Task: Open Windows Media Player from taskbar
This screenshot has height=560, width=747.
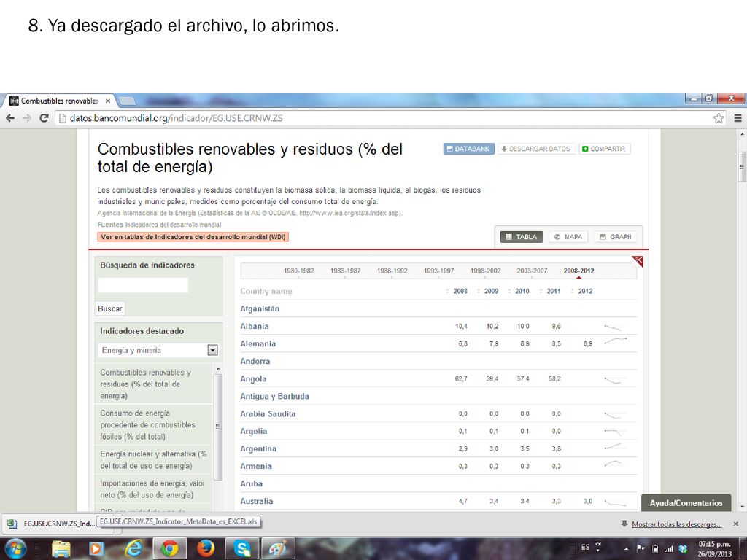Action: 96,549
